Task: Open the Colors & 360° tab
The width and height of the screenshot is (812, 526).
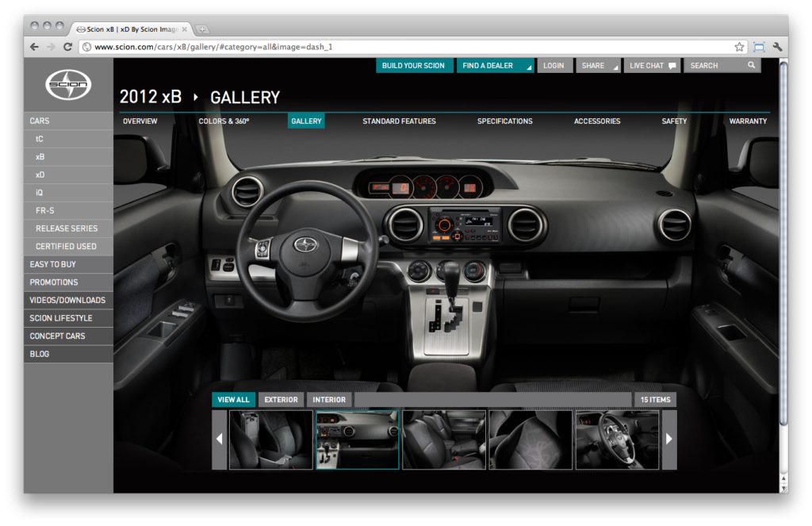Action: (x=224, y=121)
